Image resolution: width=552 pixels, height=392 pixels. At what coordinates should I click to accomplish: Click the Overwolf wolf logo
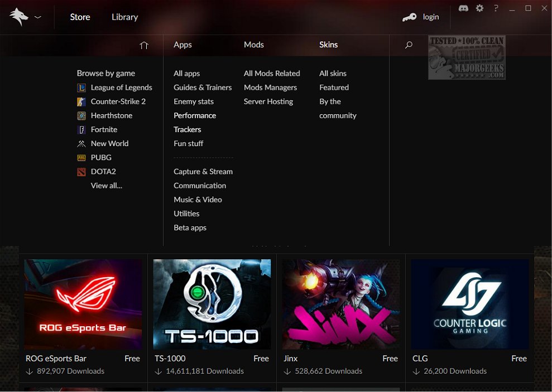pos(19,17)
